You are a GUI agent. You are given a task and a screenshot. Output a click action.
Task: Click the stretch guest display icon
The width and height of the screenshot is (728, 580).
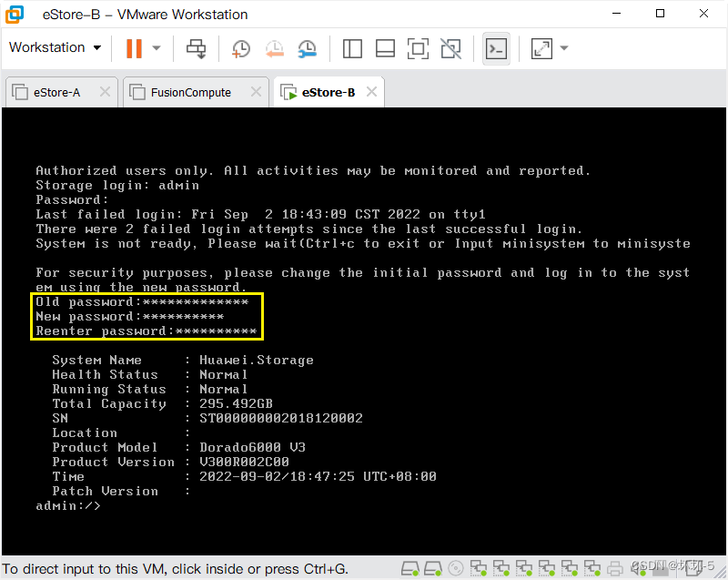541,48
